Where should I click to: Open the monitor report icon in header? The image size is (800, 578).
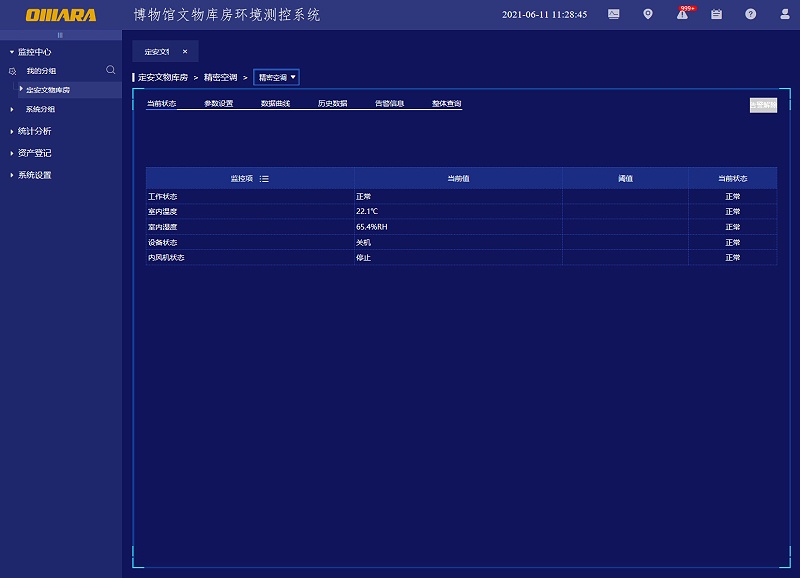[x=613, y=14]
